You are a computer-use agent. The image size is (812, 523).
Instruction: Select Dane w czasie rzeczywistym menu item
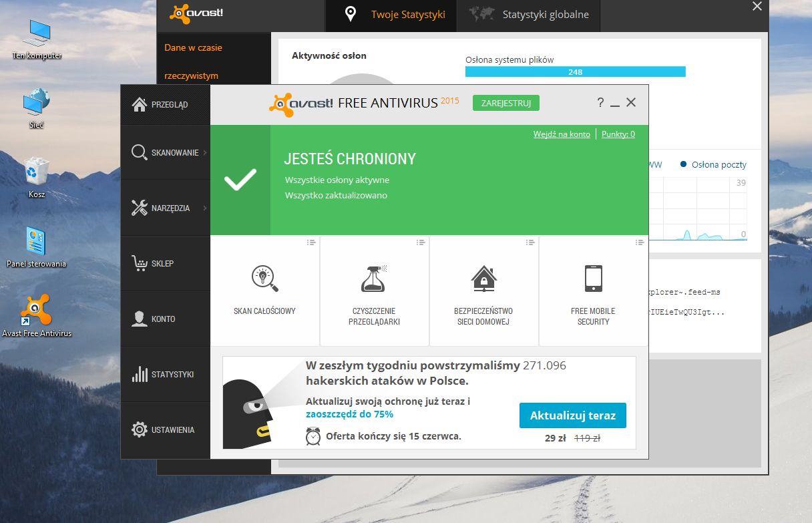coord(193,61)
